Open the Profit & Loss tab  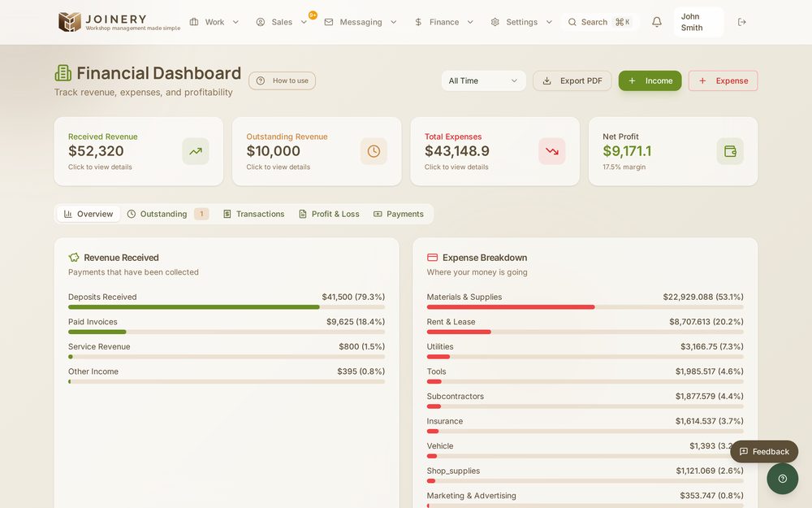(330, 214)
